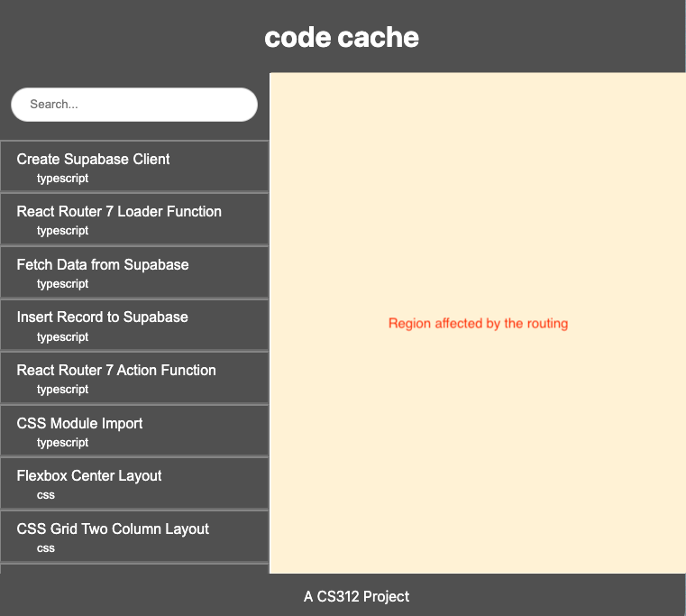Screen dimensions: 686x616
Task: Click typescript label under Create Supabase Client
Action: click(x=62, y=179)
